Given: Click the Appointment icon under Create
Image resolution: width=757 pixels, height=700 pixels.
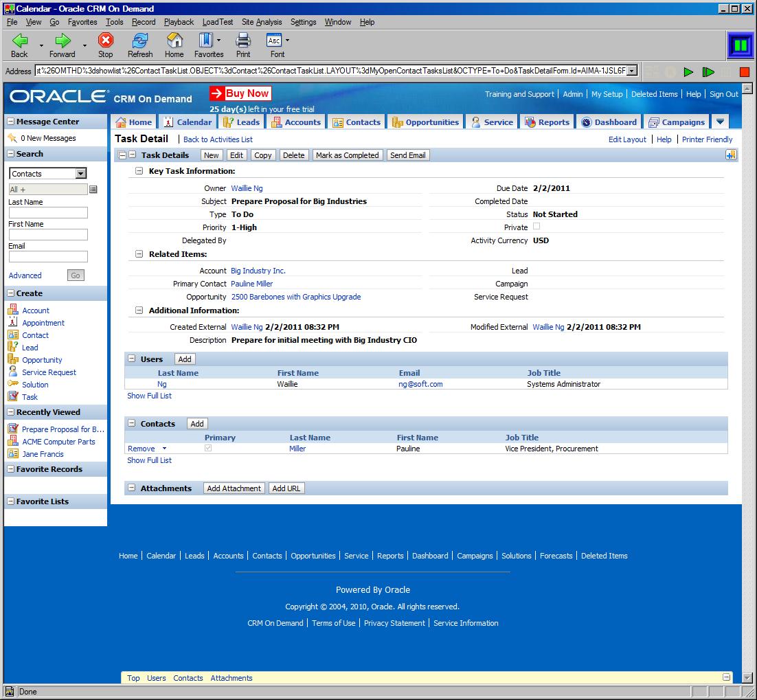Looking at the screenshot, I should (13, 322).
